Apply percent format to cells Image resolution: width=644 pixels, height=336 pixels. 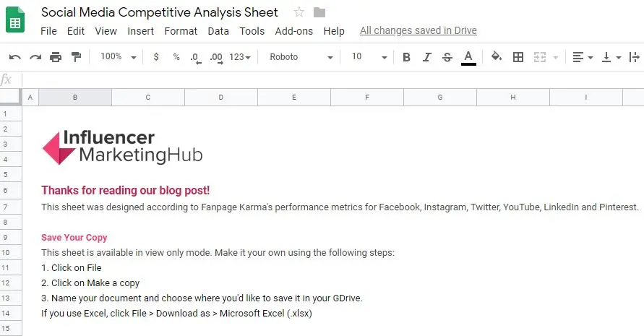tap(176, 57)
